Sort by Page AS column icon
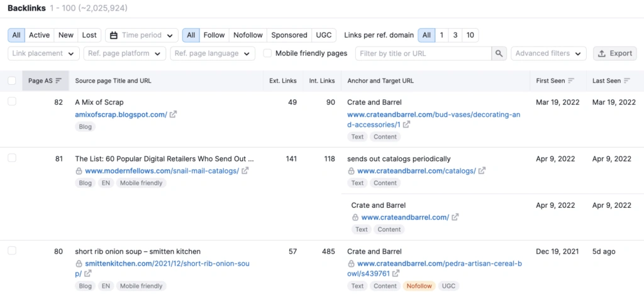This screenshot has height=294, width=644. click(58, 81)
